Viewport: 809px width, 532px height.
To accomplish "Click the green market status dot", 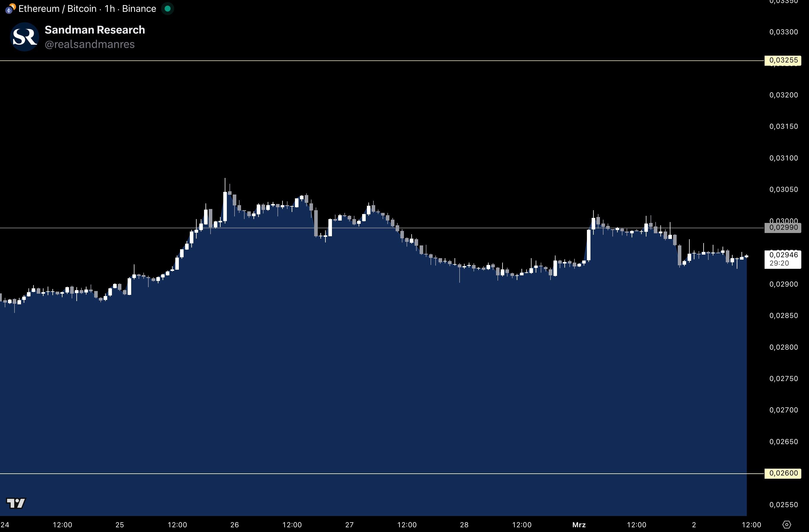I will point(167,9).
